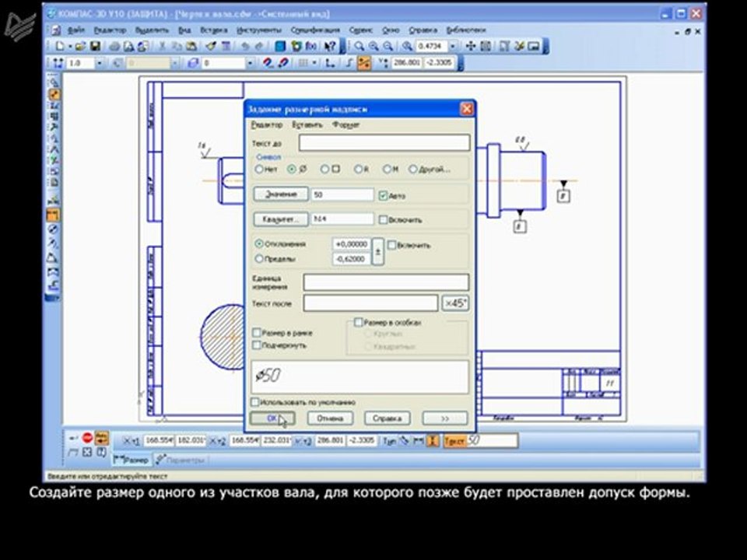Toggle the 'Авто' checkbox next to value

click(383, 196)
